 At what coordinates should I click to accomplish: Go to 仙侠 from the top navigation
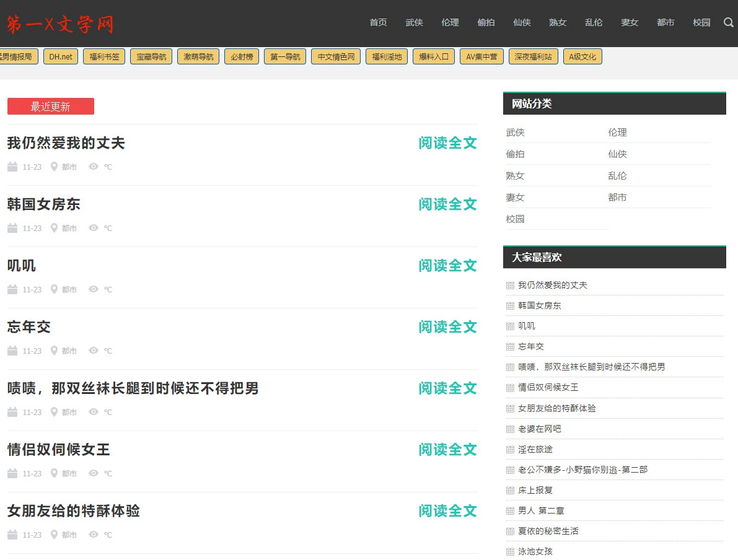522,22
